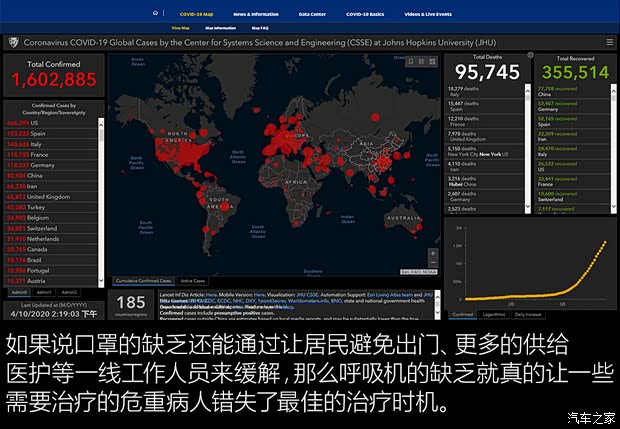The width and height of the screenshot is (620, 429).
Task: Show the Daily Increase chart tab
Action: tap(530, 313)
